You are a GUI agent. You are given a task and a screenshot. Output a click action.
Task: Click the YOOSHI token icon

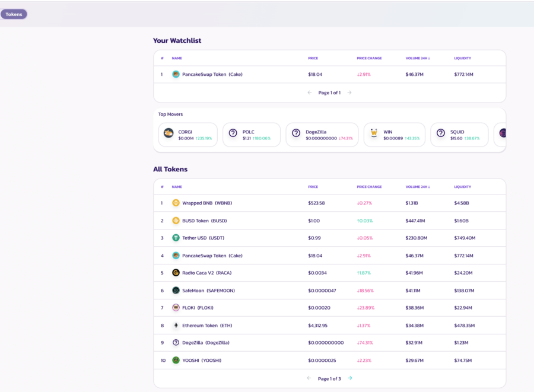point(176,360)
